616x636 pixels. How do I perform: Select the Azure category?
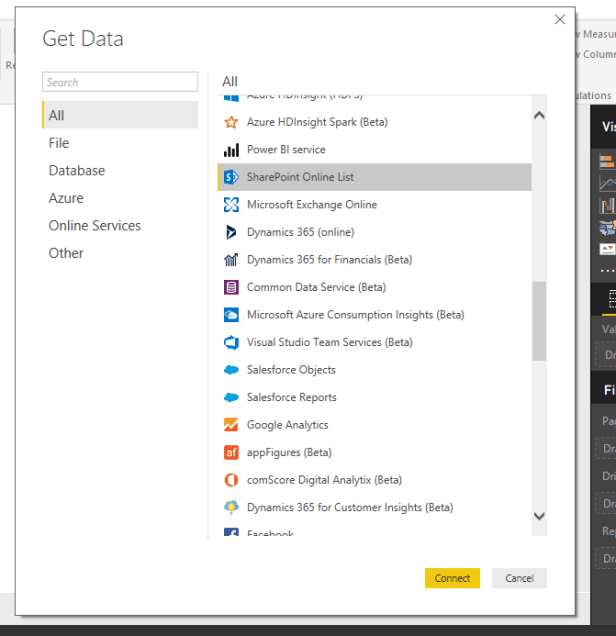(x=120, y=198)
